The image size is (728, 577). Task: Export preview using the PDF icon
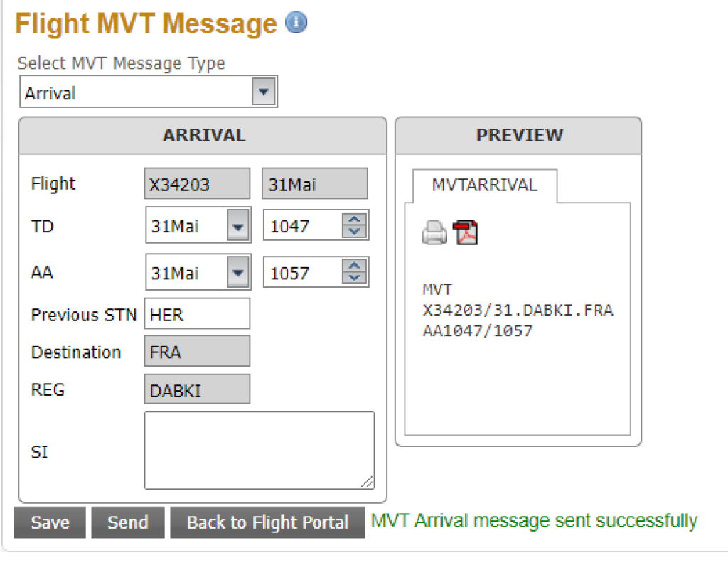pyautogui.click(x=466, y=233)
